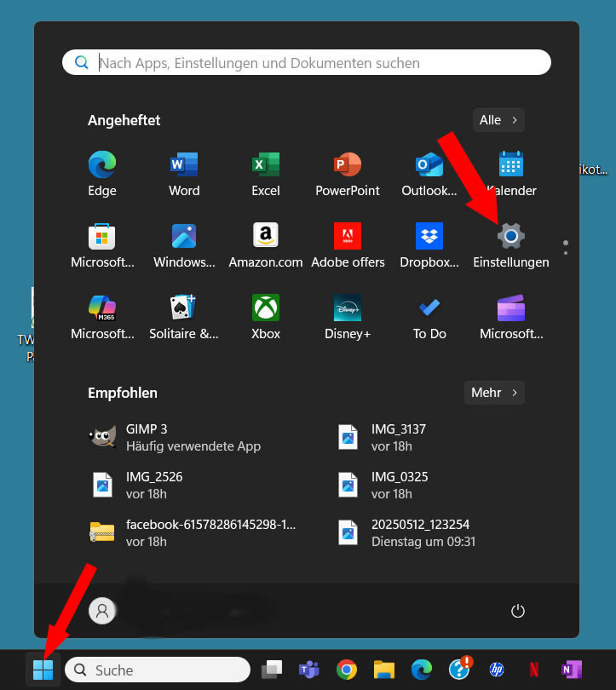Open the To Do app

coord(429,317)
